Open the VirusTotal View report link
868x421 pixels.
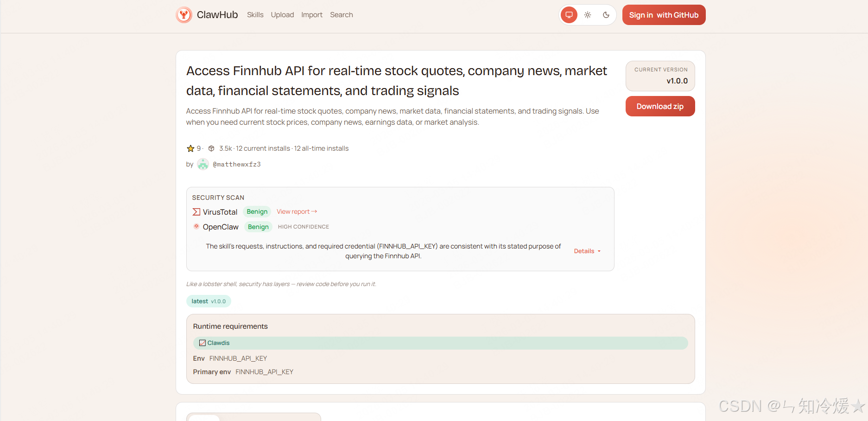(x=297, y=211)
